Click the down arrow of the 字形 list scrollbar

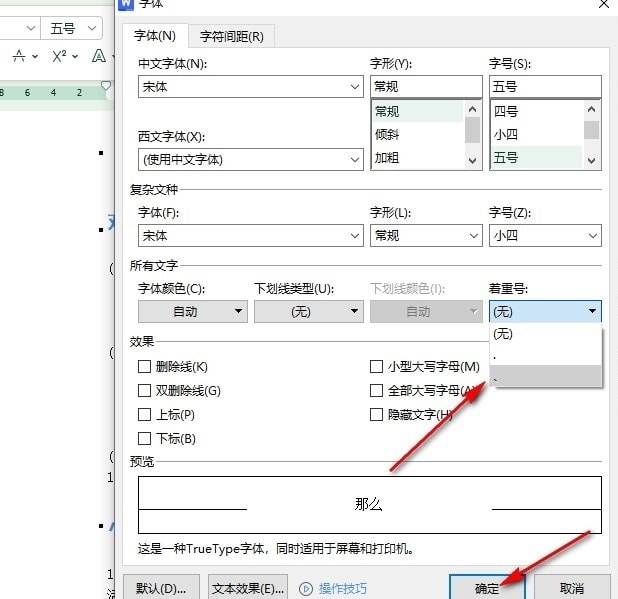(473, 161)
